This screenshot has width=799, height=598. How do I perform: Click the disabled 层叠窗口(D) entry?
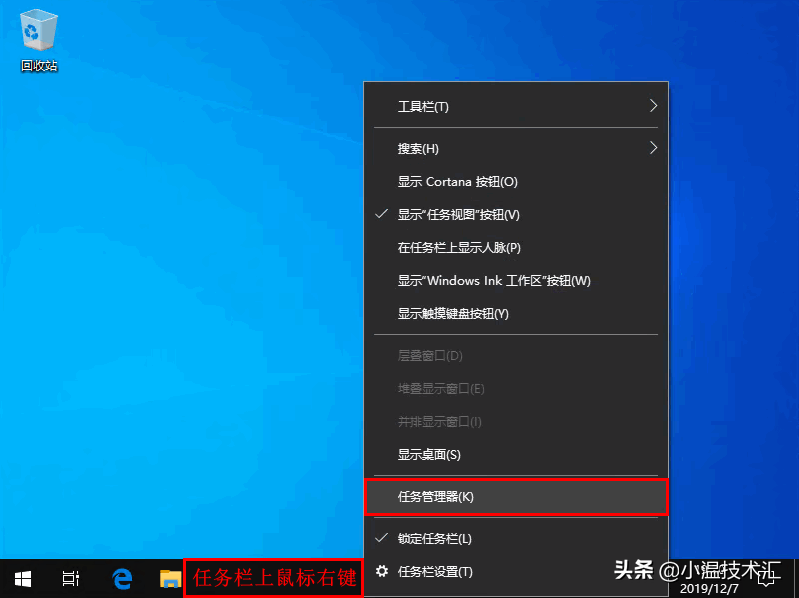(x=516, y=356)
